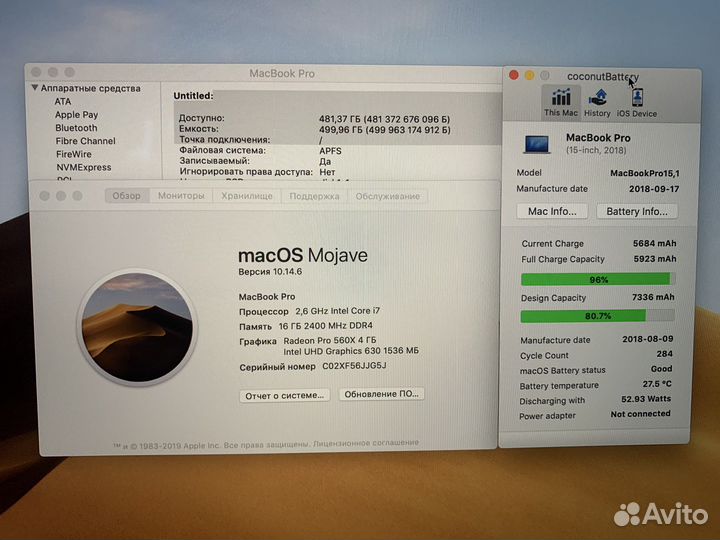
Task: Click the macOS Mojave desert logo image
Action: pos(137,327)
